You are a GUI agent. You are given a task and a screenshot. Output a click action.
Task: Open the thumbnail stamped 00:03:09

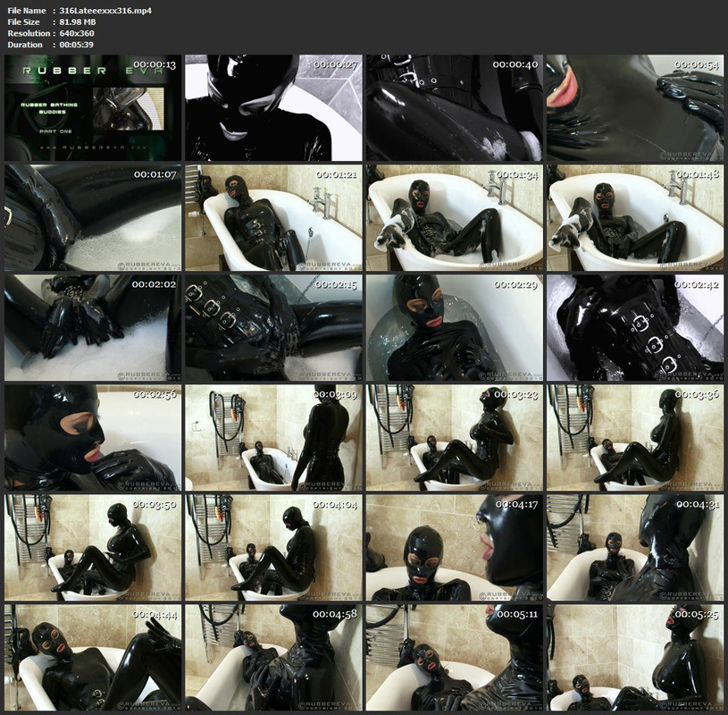(x=273, y=438)
